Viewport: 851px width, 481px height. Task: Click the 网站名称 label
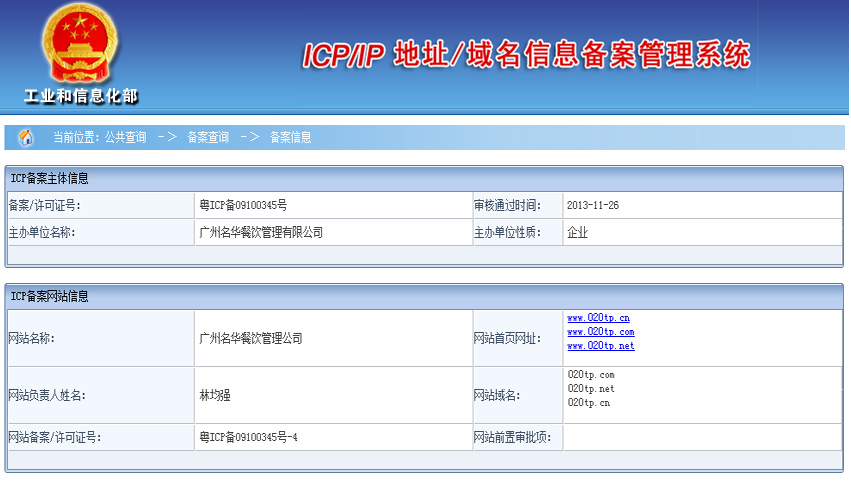(31, 338)
